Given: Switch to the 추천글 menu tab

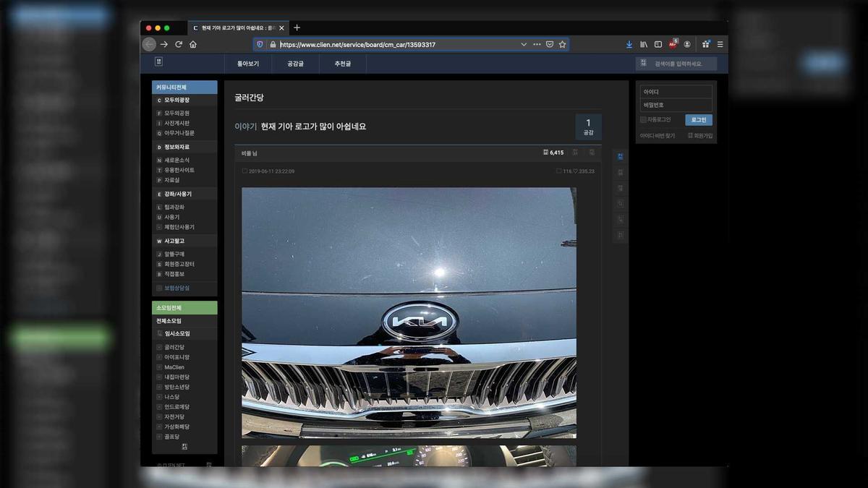Looking at the screenshot, I should tap(342, 64).
